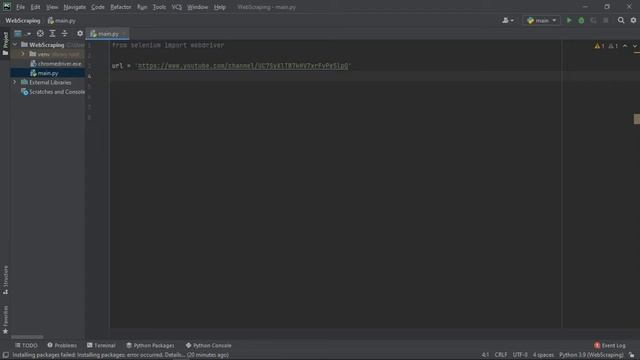
Task: Open the Python Console tool window
Action: pyautogui.click(x=209, y=345)
